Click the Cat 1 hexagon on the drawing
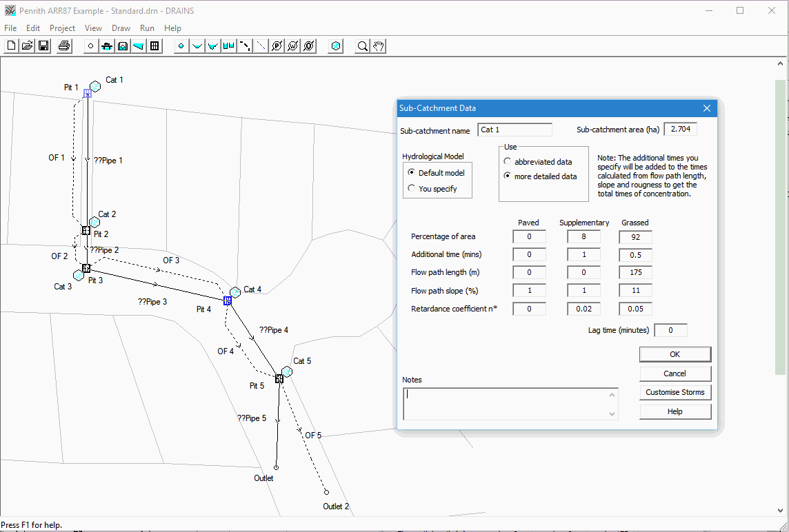Viewport: 789px width, 532px height. point(95,87)
